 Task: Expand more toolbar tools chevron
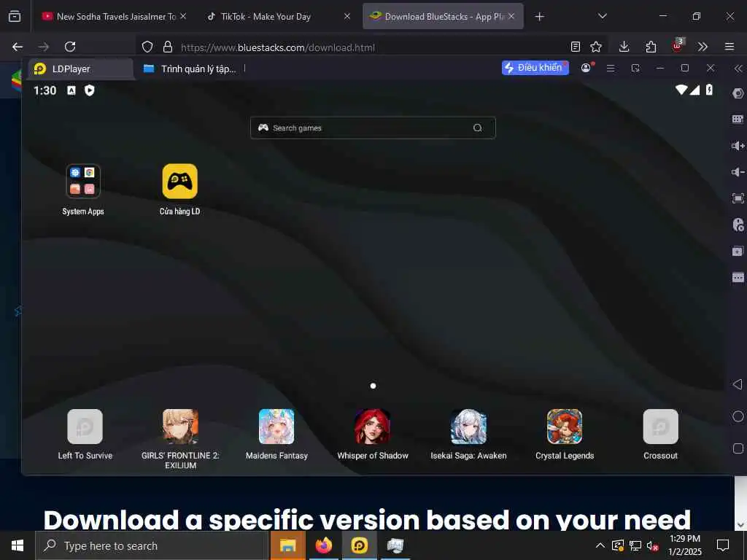coord(703,47)
